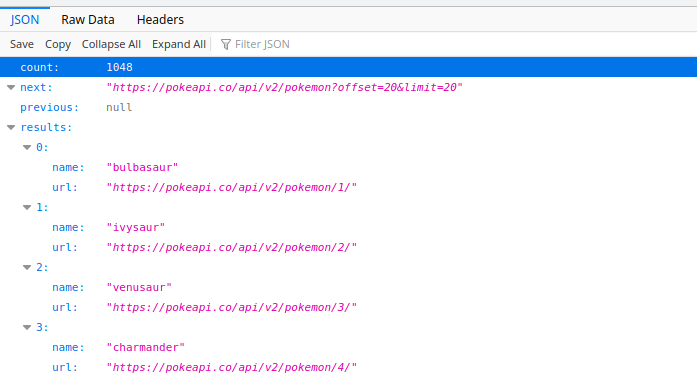This screenshot has width=697, height=381.
Task: Open the pokemon/3/ URL
Action: point(232,307)
